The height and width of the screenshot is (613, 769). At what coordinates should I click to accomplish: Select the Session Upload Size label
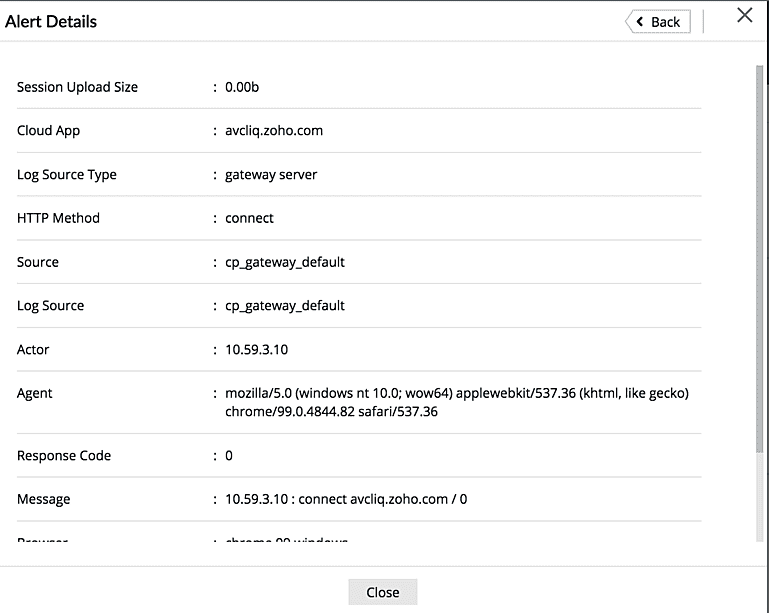click(x=77, y=87)
